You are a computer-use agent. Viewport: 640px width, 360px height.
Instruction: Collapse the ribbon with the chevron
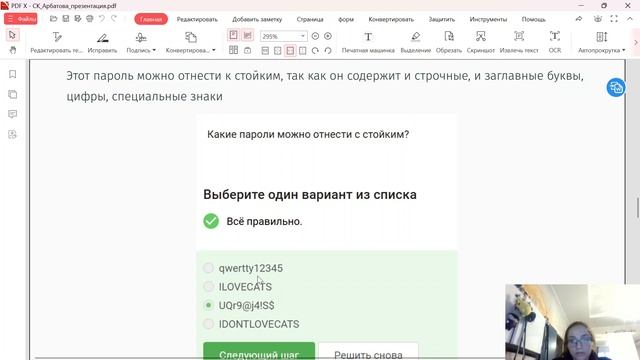[630, 19]
